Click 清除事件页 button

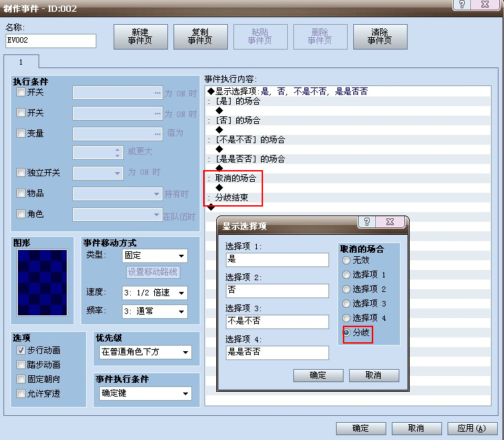pos(380,36)
